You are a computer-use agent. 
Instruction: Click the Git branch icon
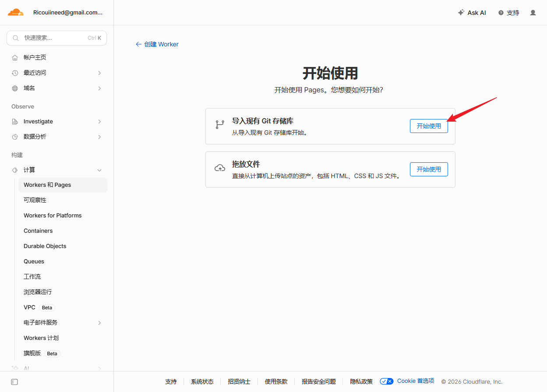220,125
